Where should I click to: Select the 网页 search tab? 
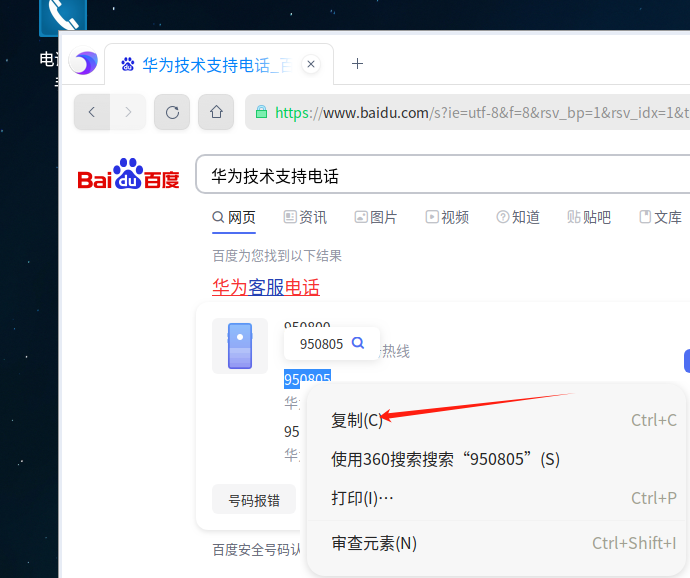point(234,217)
